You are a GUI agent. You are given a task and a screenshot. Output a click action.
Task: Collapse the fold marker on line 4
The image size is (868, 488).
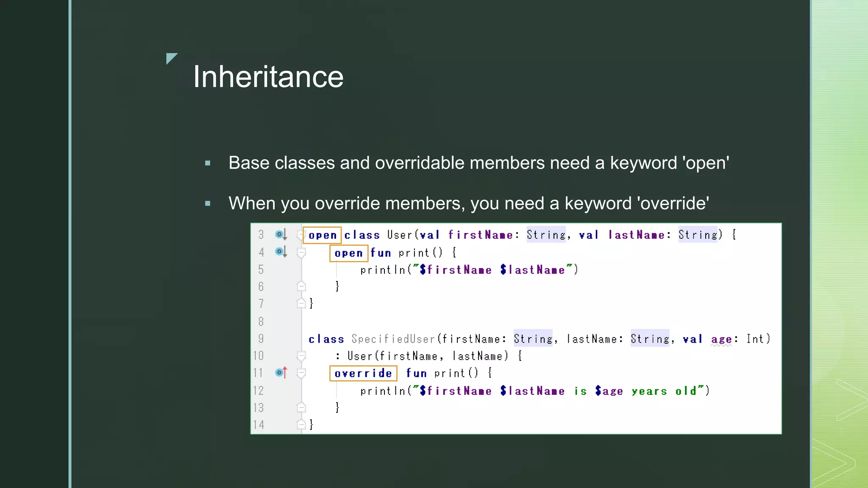point(301,253)
